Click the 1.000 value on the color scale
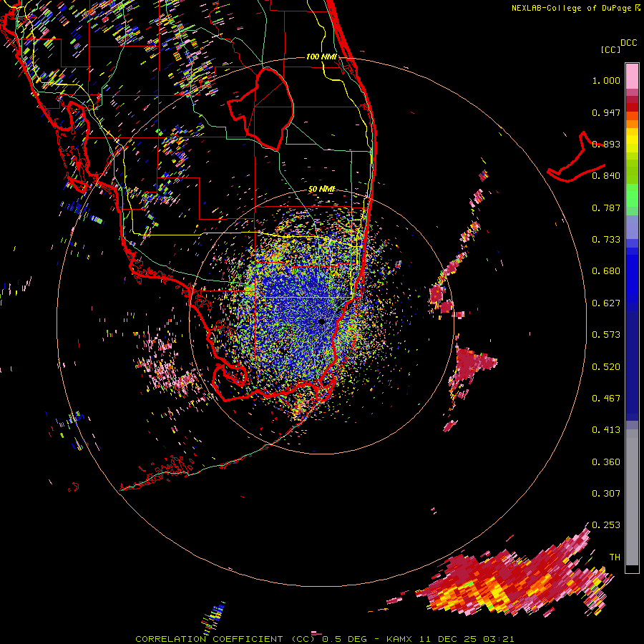The height and width of the screenshot is (644, 644). point(606,80)
